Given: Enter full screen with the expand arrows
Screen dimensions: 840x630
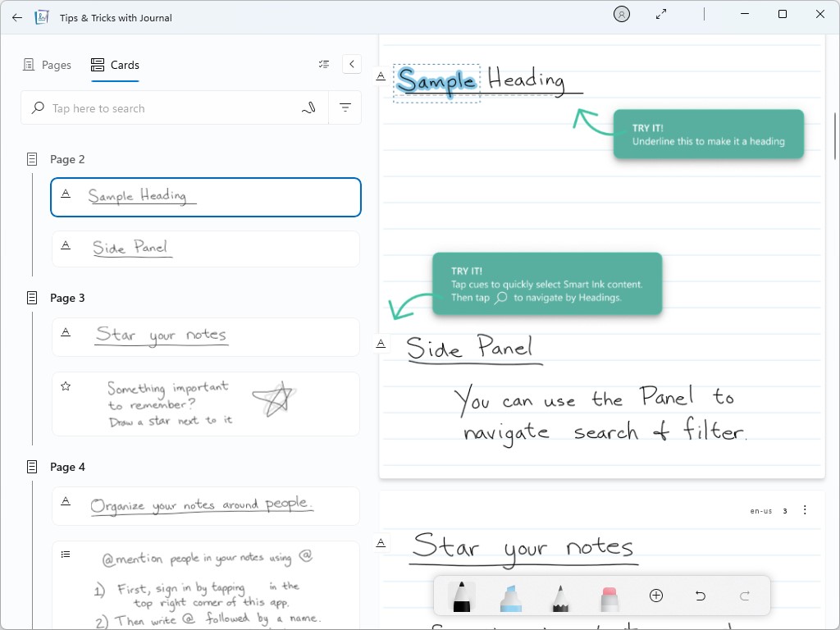Looking at the screenshot, I should tap(661, 15).
